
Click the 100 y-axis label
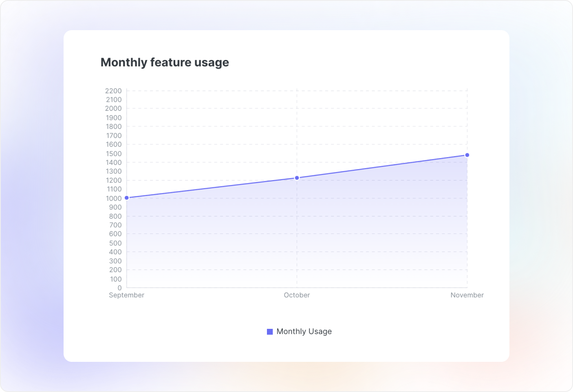pos(116,279)
